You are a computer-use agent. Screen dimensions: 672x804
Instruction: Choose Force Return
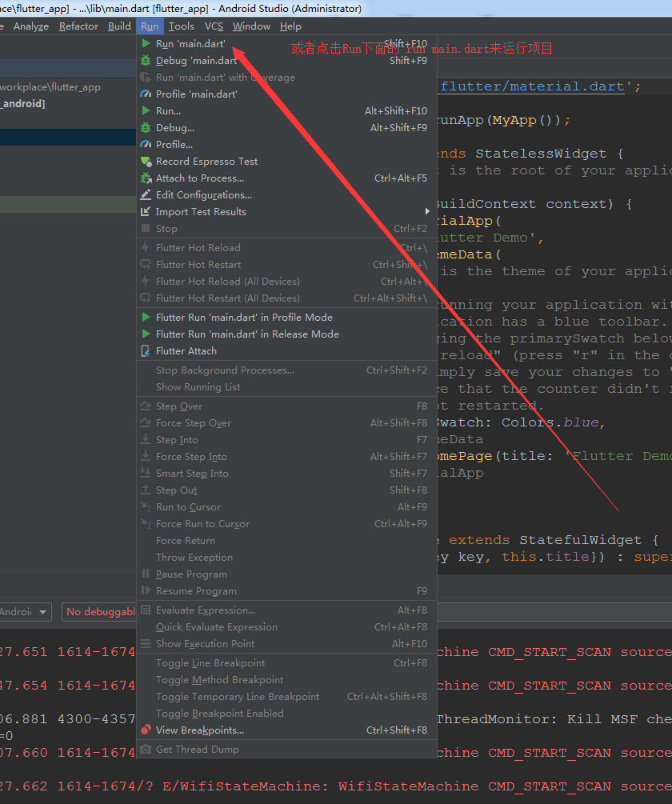coord(286,541)
